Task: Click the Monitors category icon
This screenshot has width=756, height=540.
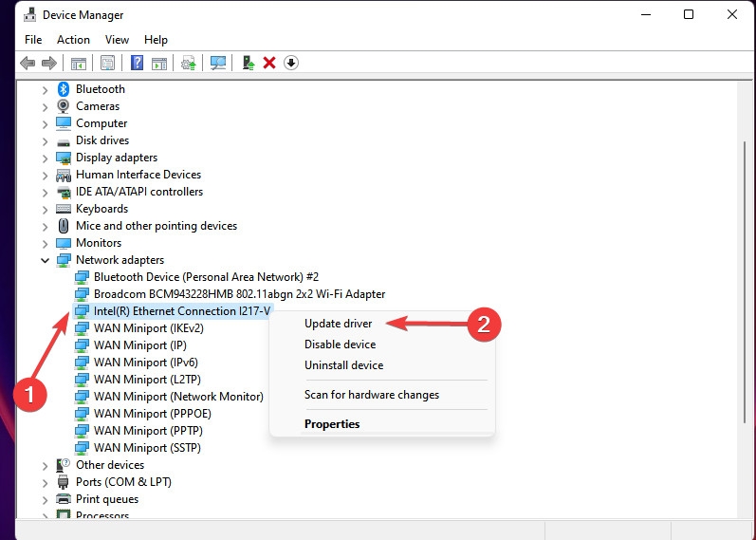Action: pos(64,243)
